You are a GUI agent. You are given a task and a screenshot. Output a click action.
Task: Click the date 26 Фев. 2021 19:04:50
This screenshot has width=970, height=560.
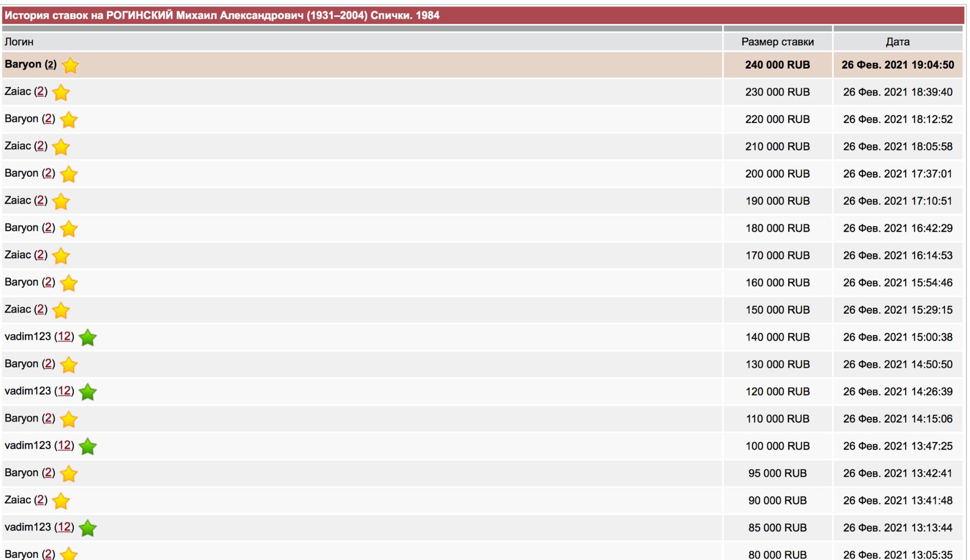coord(897,65)
